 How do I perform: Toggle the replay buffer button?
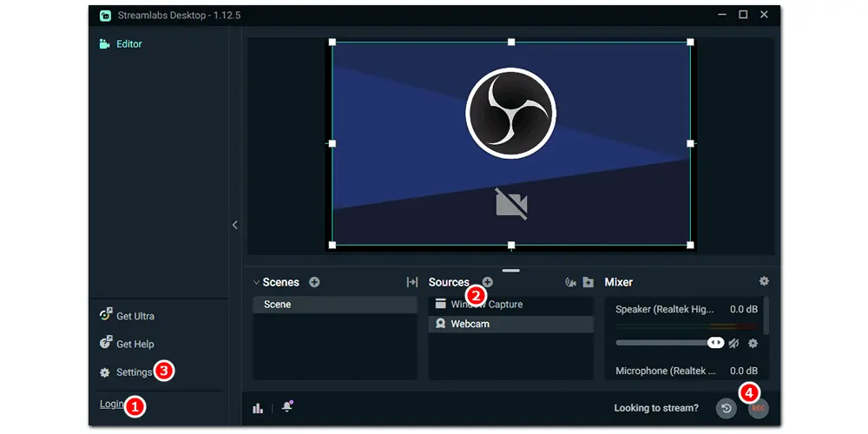727,409
